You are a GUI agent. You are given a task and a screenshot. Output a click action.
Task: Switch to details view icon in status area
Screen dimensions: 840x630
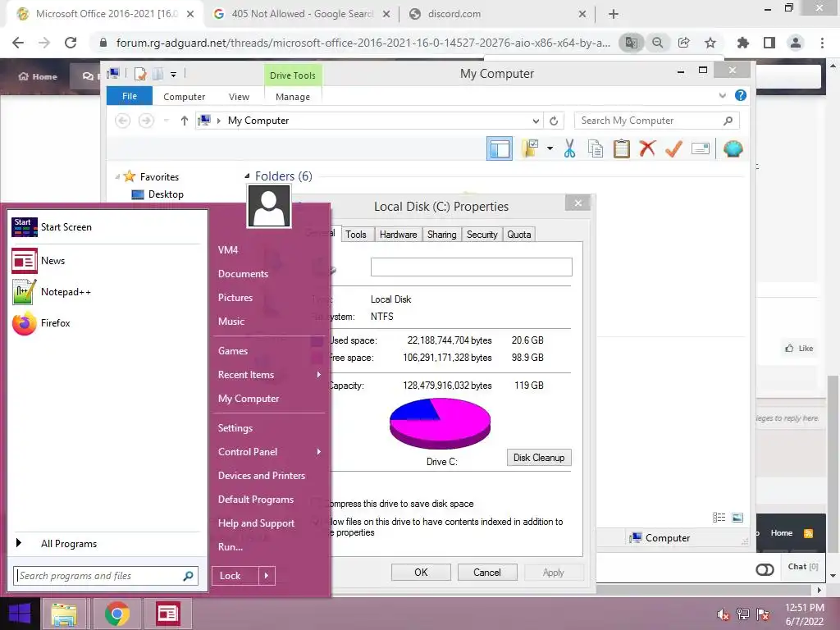(x=719, y=517)
